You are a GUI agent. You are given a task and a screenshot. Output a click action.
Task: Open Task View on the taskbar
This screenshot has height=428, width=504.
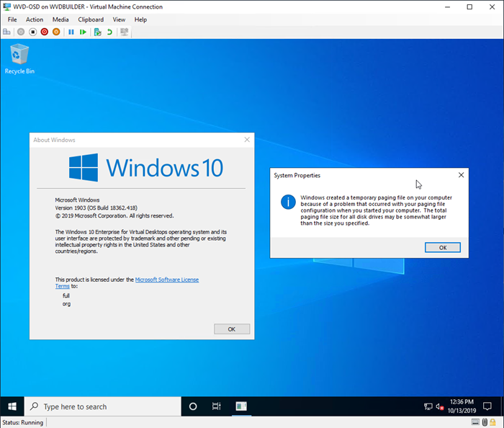[x=217, y=406]
